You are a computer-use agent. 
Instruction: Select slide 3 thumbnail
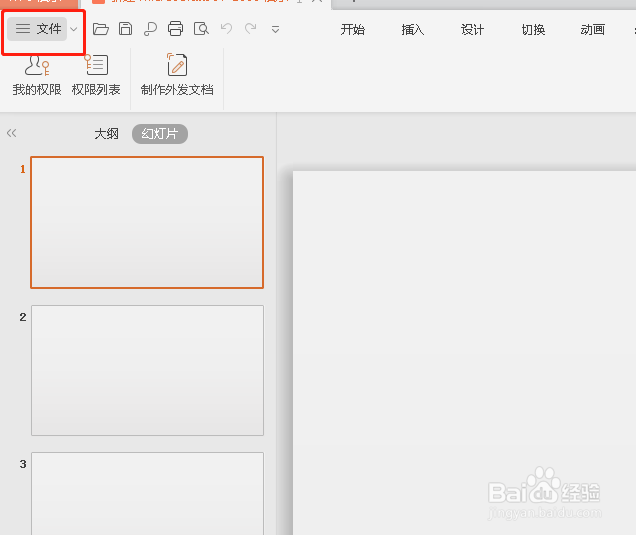[147, 494]
